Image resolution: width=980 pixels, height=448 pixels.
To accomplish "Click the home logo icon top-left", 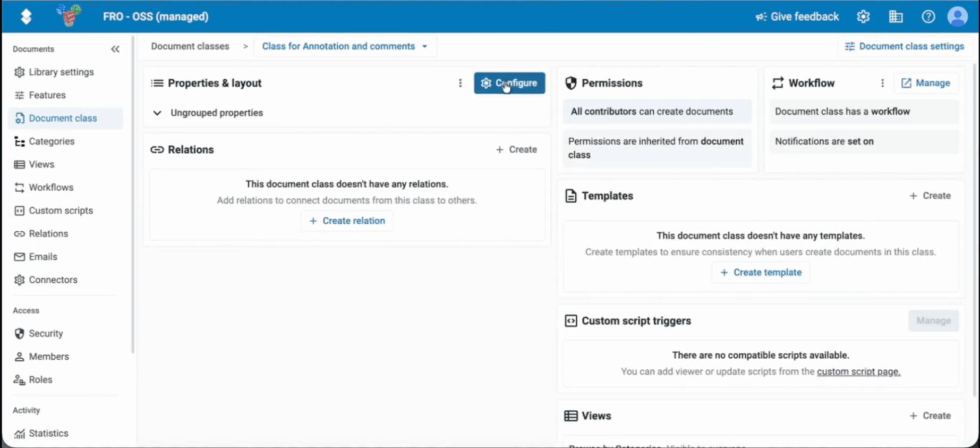I will (26, 16).
